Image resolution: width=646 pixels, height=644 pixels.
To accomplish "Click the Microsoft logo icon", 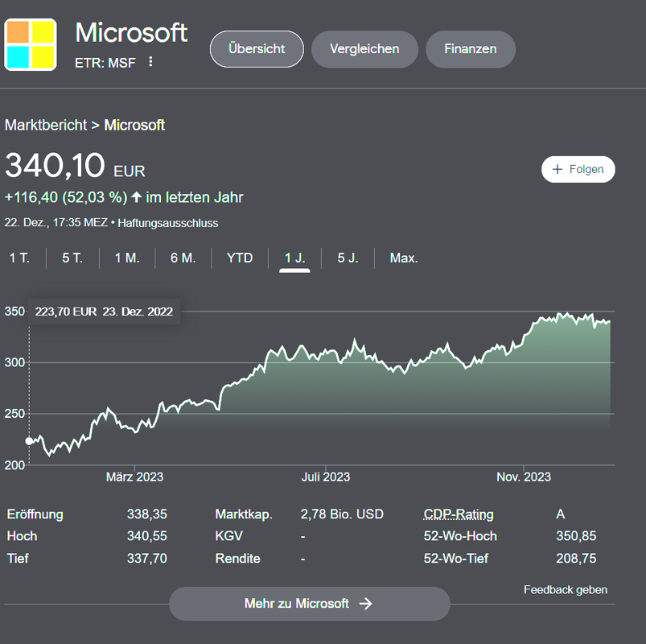I will click(31, 44).
